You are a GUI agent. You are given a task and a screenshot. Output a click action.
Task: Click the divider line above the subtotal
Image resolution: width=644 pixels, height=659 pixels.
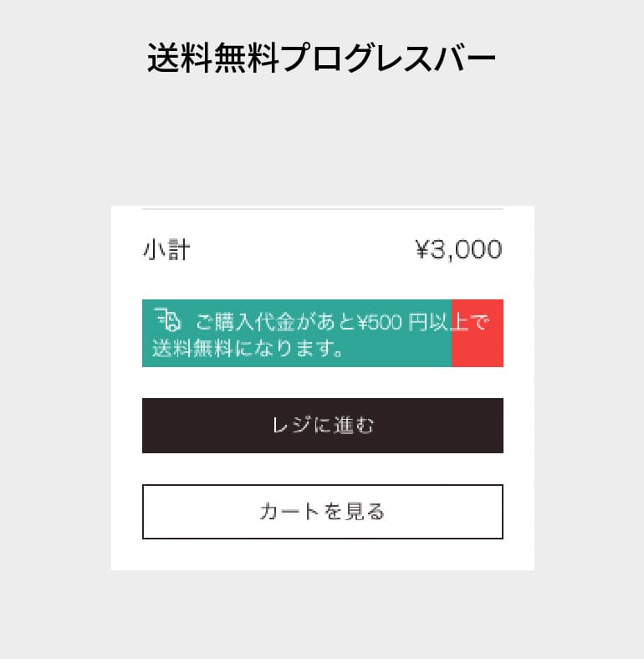[323, 208]
